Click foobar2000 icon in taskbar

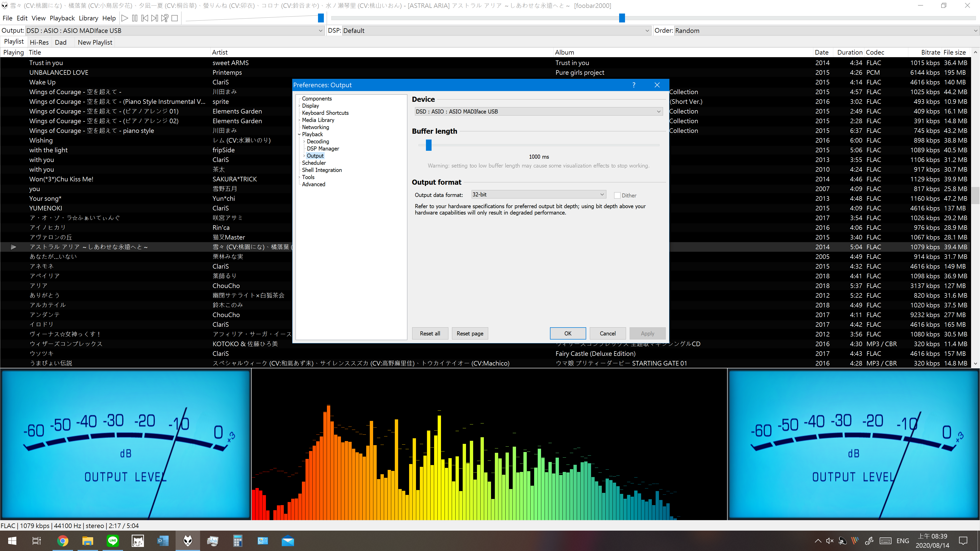188,541
